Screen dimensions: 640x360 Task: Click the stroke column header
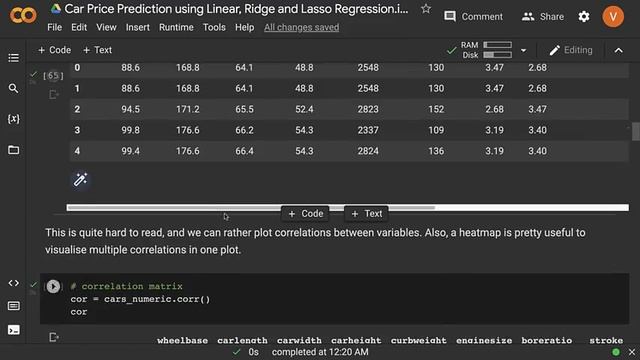coord(606,340)
